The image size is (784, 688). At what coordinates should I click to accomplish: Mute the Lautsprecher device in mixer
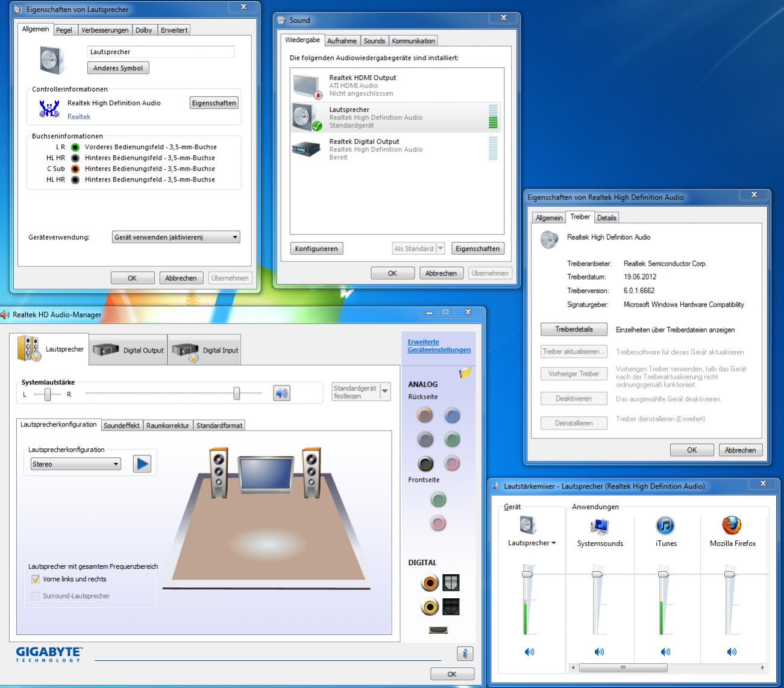(529, 651)
